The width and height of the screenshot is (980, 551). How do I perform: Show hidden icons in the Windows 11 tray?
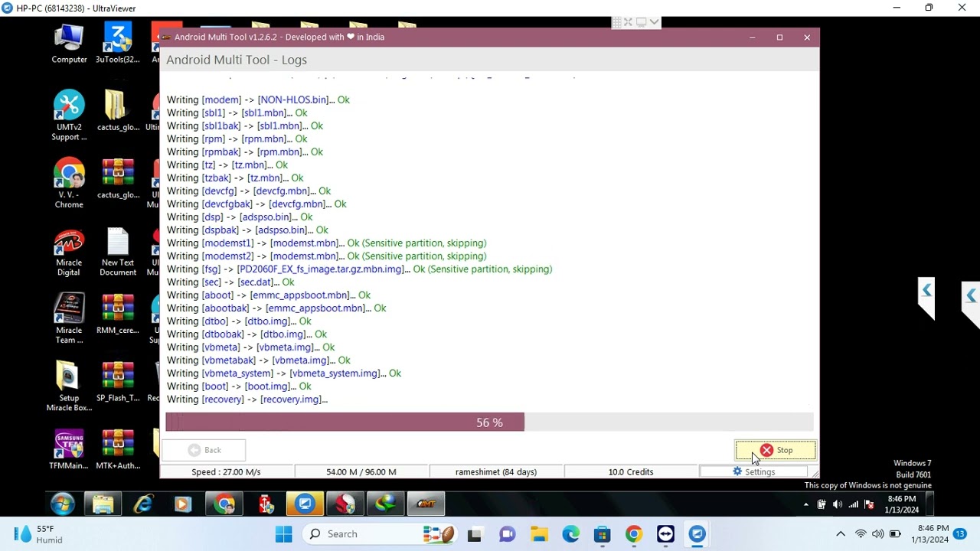coord(840,534)
